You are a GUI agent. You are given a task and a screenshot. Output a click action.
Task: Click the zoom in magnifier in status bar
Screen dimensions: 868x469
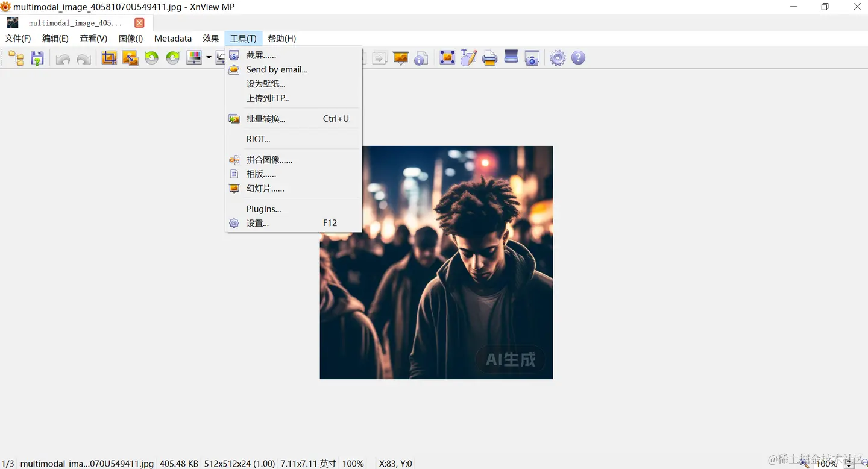[804, 463]
